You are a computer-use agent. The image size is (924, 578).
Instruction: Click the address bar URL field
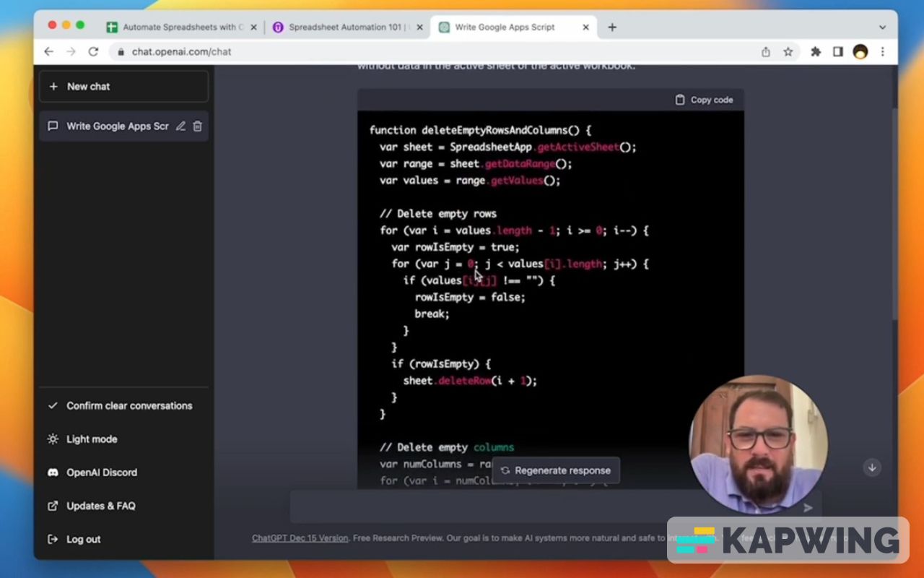coord(433,52)
